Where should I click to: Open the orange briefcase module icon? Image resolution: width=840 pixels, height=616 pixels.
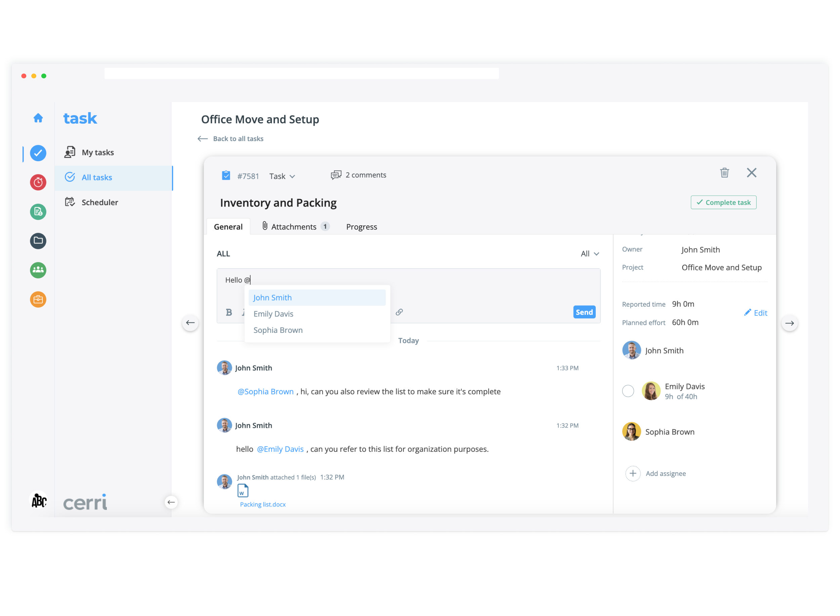click(x=38, y=299)
